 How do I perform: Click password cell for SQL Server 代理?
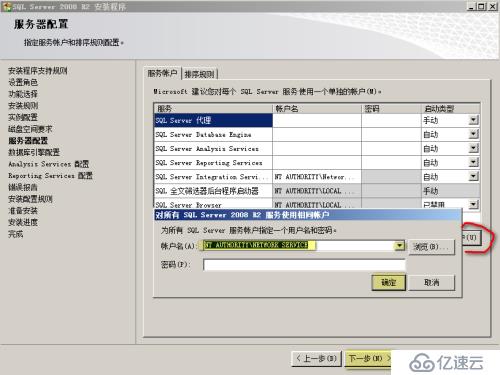click(x=391, y=120)
